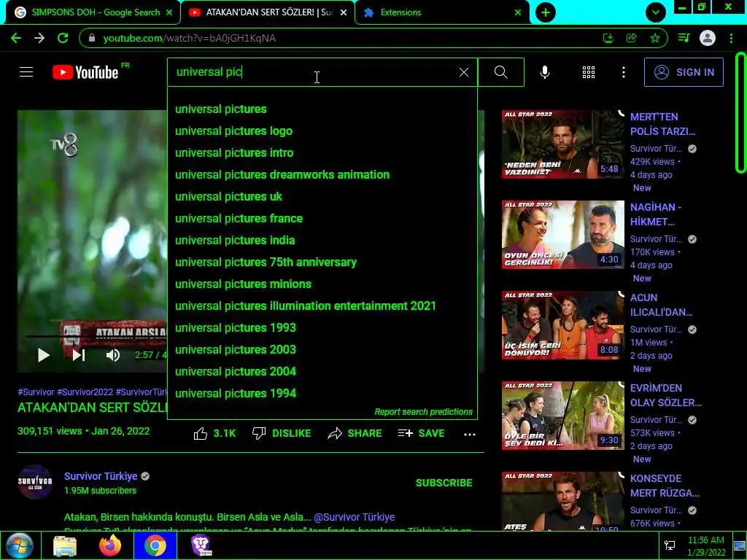Screen dimensions: 747x560
Task: Click the browser back arrow
Action: point(16,38)
